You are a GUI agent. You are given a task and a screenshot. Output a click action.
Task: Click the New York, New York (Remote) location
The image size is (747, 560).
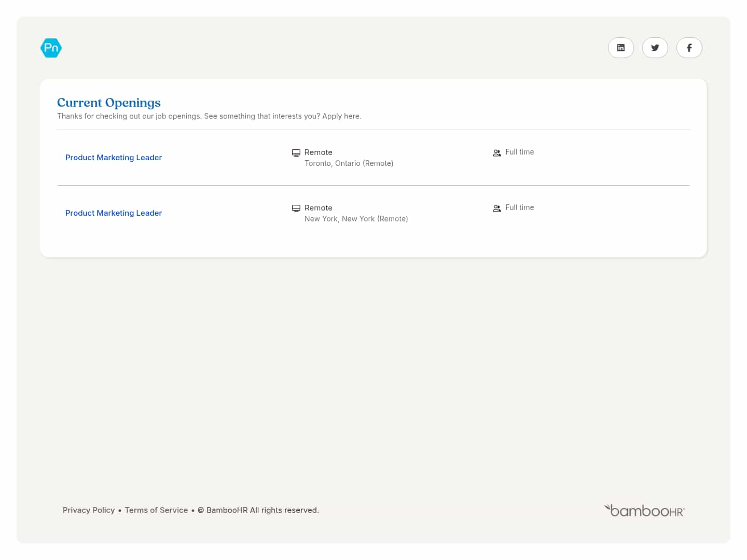point(356,219)
